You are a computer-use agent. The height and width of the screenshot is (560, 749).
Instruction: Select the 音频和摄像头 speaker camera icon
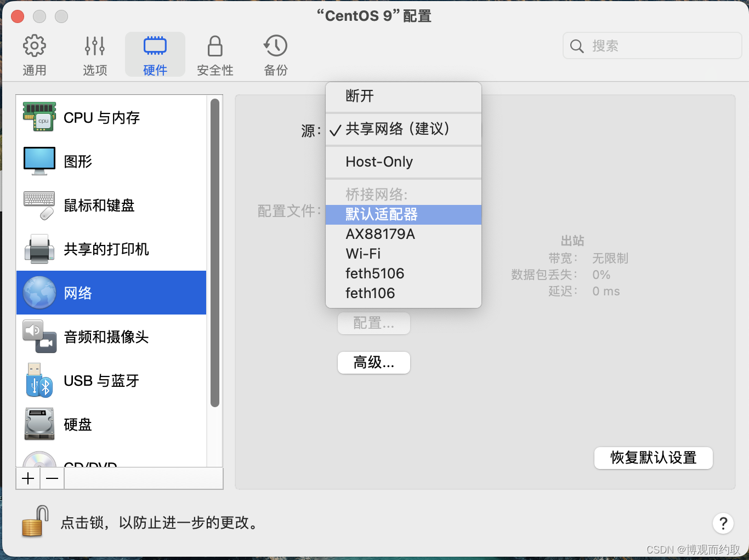pyautogui.click(x=39, y=336)
